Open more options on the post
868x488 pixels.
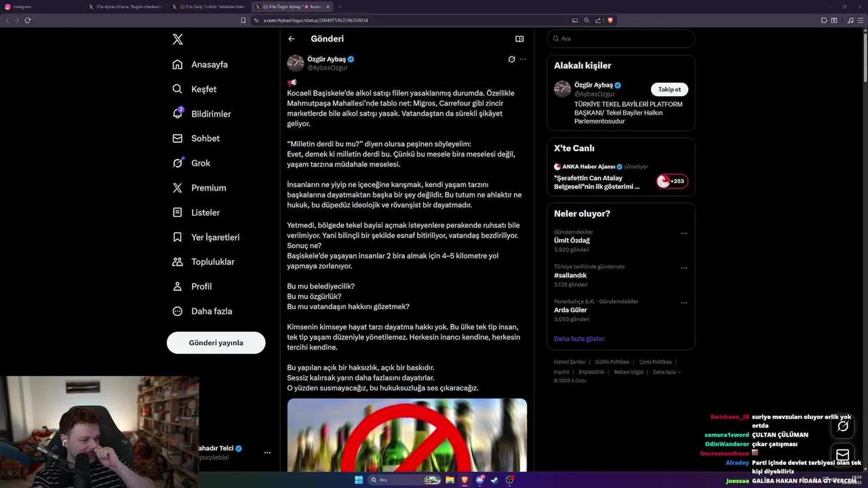pyautogui.click(x=523, y=59)
